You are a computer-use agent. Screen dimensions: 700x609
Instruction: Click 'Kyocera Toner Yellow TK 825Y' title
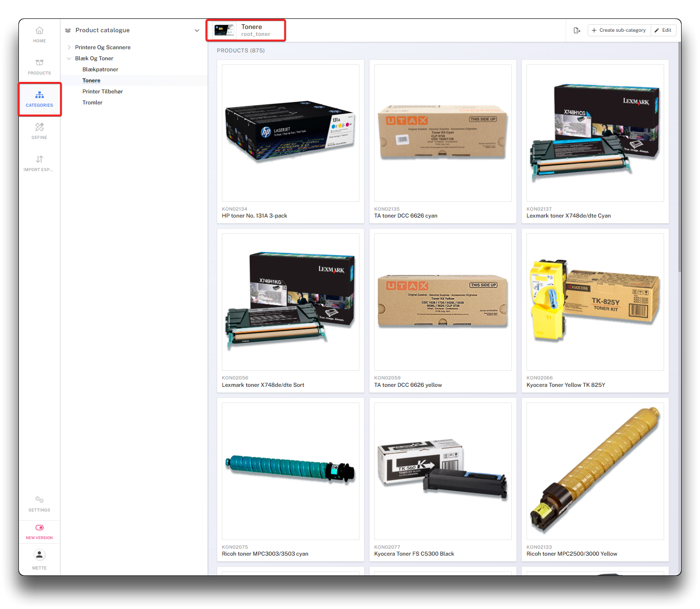tap(566, 385)
